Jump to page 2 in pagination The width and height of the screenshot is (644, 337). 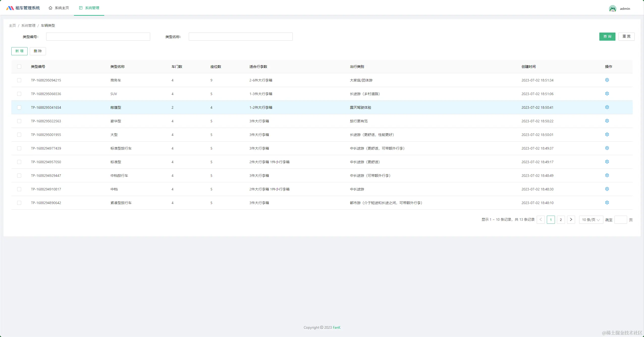[x=561, y=220]
